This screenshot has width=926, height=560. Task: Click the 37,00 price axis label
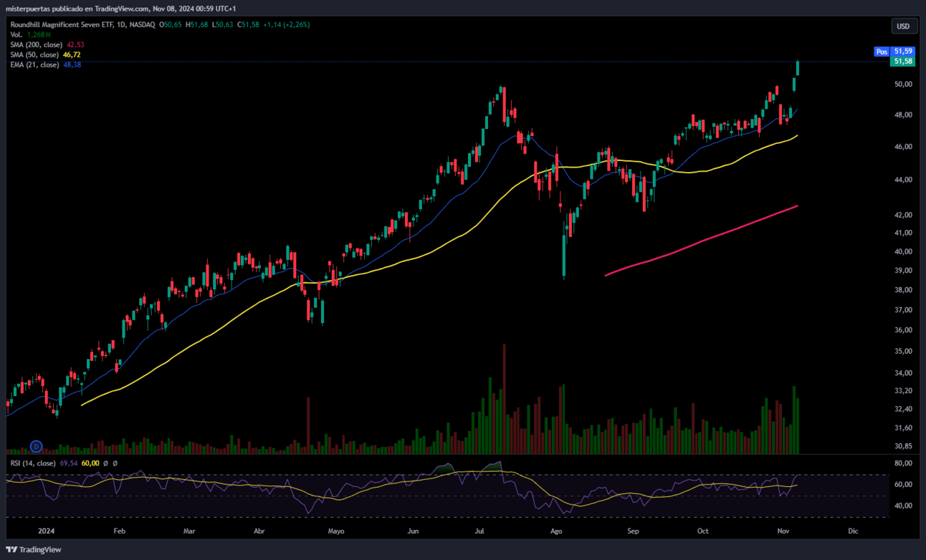903,310
